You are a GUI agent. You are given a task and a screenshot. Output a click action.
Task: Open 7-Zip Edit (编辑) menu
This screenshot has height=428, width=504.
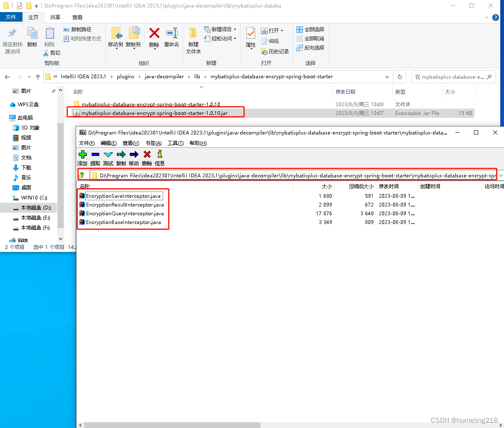108,143
